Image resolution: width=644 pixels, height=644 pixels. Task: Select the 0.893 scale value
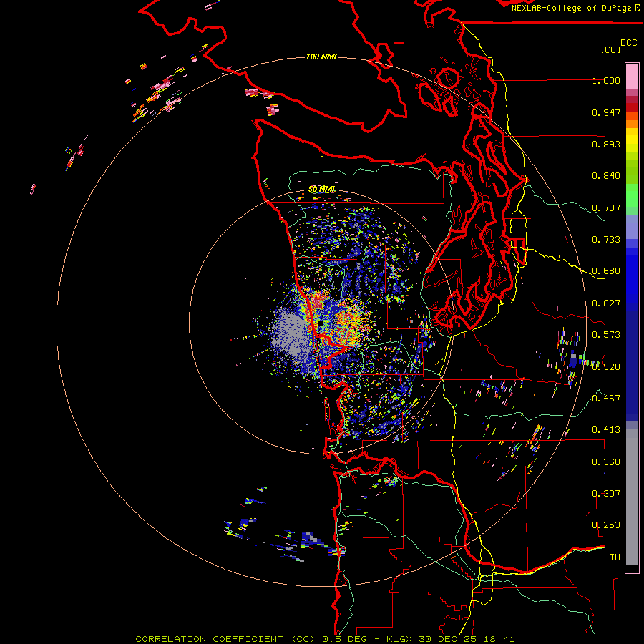point(606,144)
